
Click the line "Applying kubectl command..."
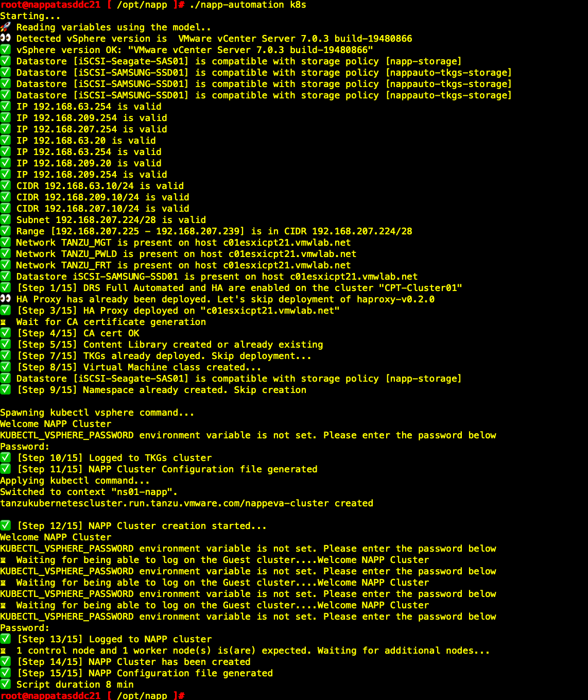point(75,481)
